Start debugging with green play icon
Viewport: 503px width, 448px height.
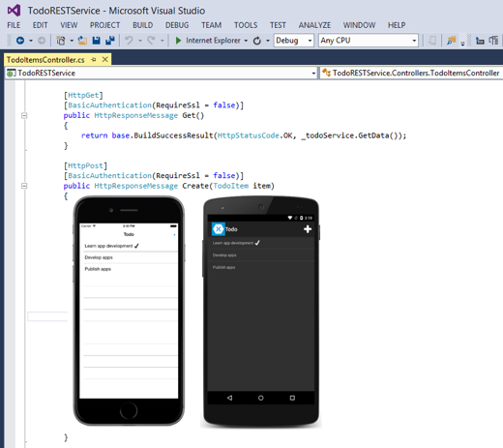click(x=178, y=41)
